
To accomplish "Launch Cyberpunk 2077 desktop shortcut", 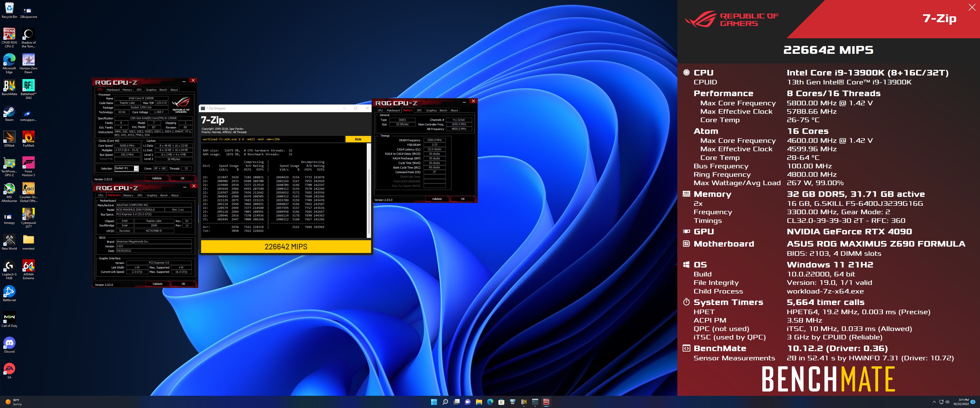I will (29, 218).
